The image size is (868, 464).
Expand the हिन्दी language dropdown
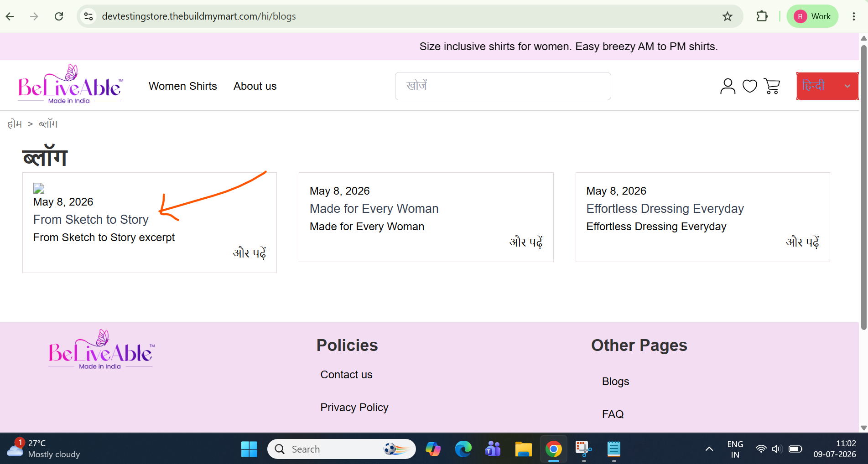click(827, 86)
